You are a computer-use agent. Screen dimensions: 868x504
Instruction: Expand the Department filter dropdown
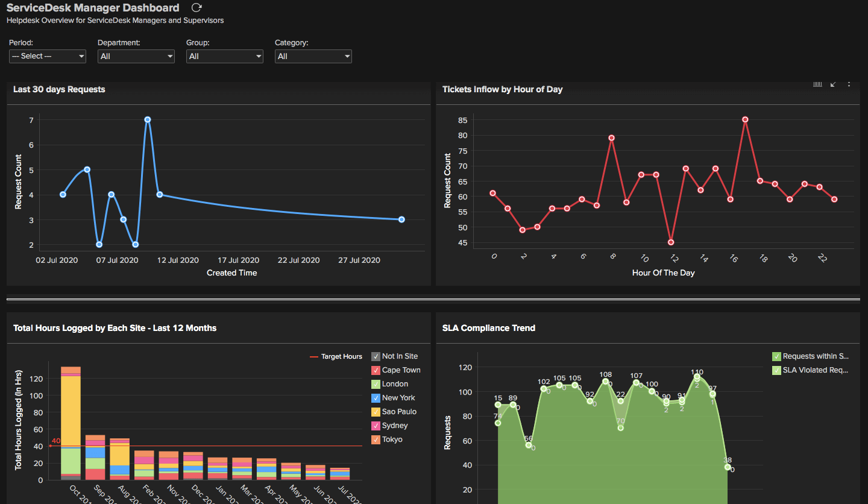click(x=136, y=56)
